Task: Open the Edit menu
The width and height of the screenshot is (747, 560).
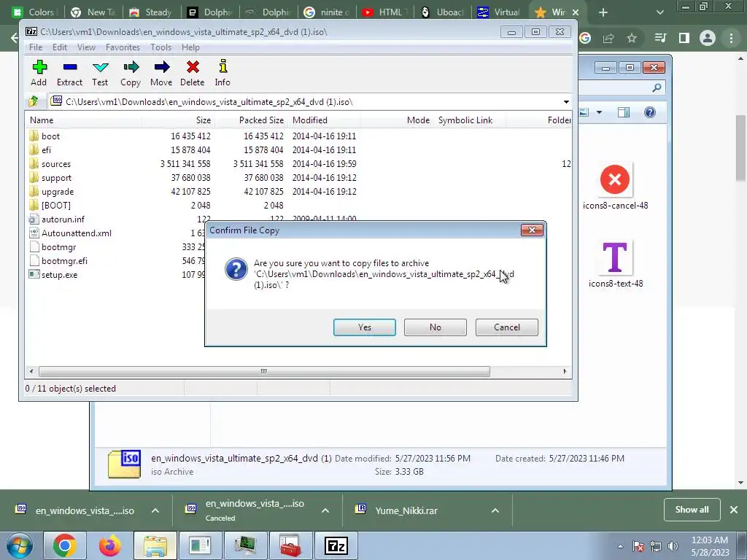Action: pos(60,47)
